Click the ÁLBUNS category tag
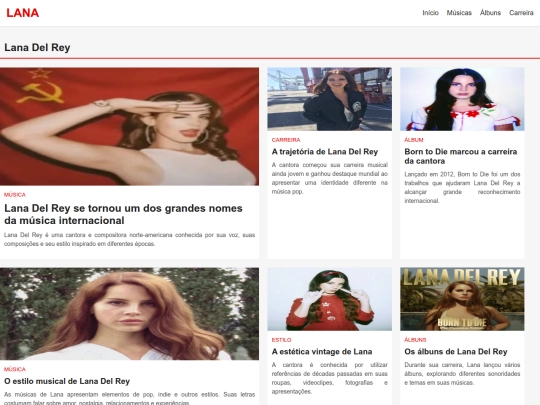This screenshot has width=540, height=405. [415, 340]
